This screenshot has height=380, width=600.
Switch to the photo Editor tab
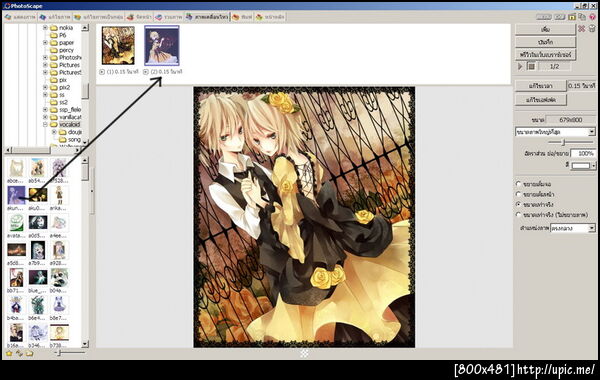[x=55, y=17]
